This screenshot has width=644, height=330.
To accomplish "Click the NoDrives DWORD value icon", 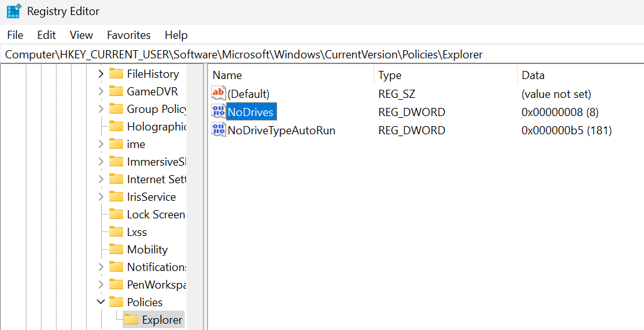I will click(x=218, y=111).
